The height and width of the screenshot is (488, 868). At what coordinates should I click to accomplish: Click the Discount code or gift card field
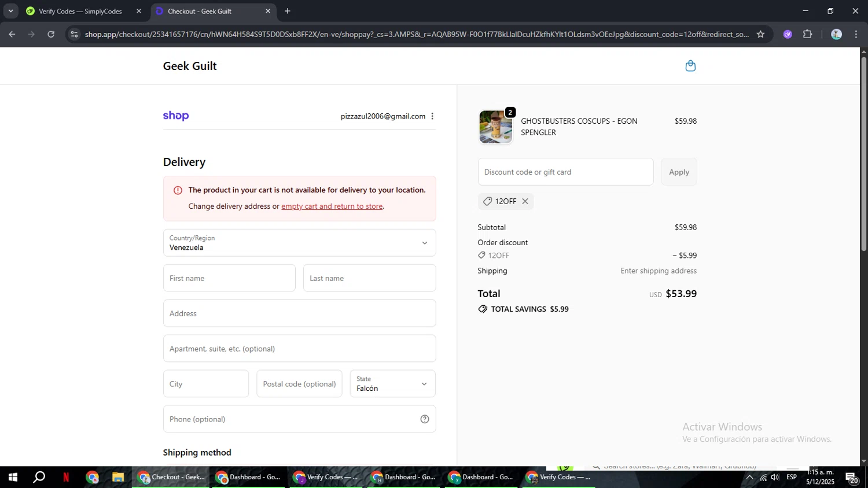point(565,172)
